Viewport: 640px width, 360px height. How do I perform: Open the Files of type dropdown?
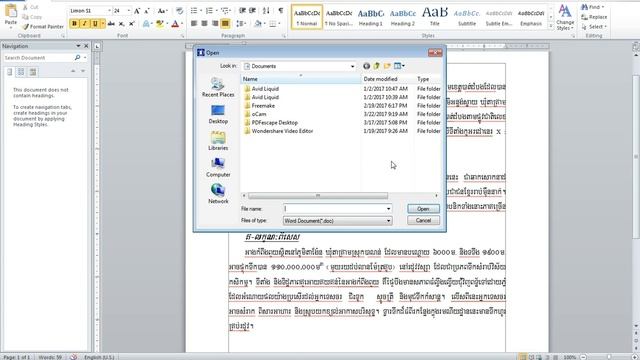tap(388, 221)
